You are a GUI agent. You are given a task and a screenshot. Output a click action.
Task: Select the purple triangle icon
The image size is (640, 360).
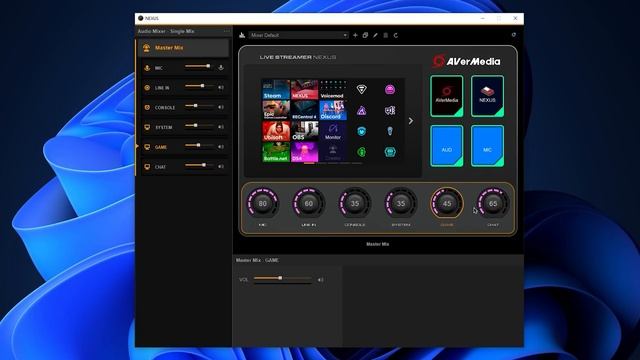coord(361,110)
